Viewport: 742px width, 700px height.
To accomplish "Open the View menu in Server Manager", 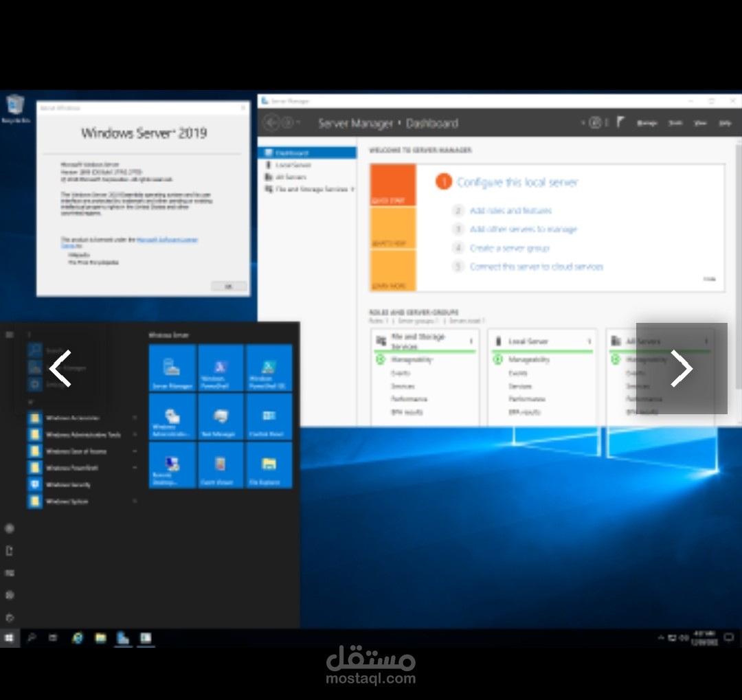I will [x=700, y=123].
